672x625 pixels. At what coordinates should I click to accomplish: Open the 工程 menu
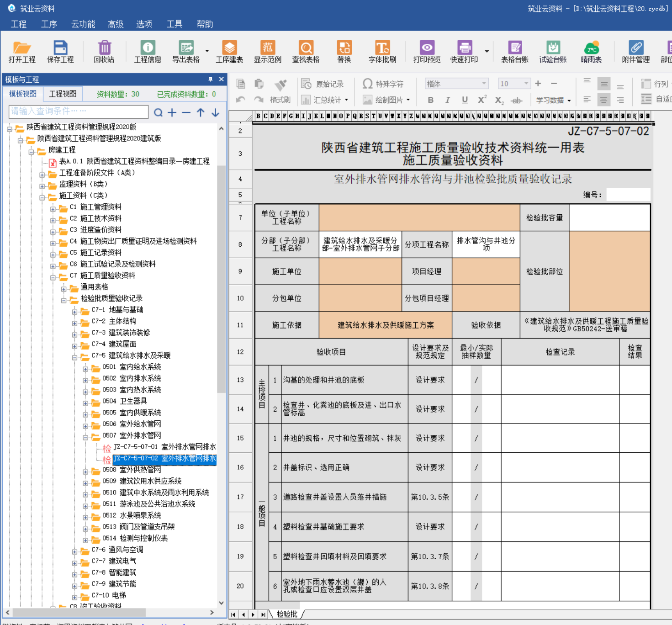pos(19,24)
